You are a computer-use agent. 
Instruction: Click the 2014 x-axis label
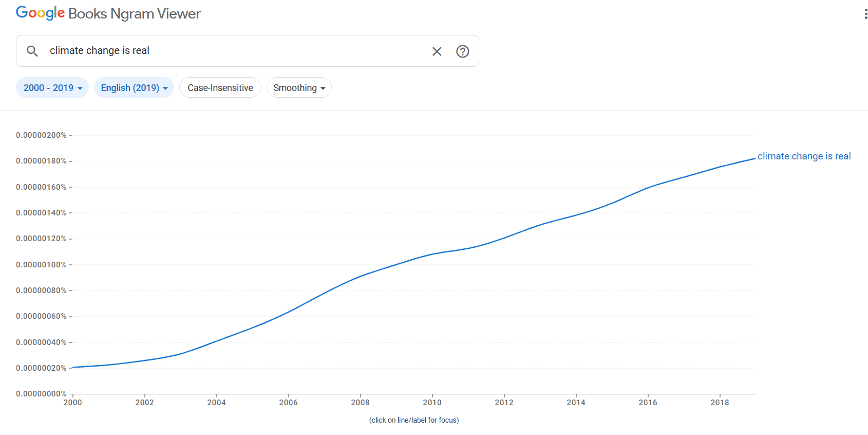coord(576,403)
